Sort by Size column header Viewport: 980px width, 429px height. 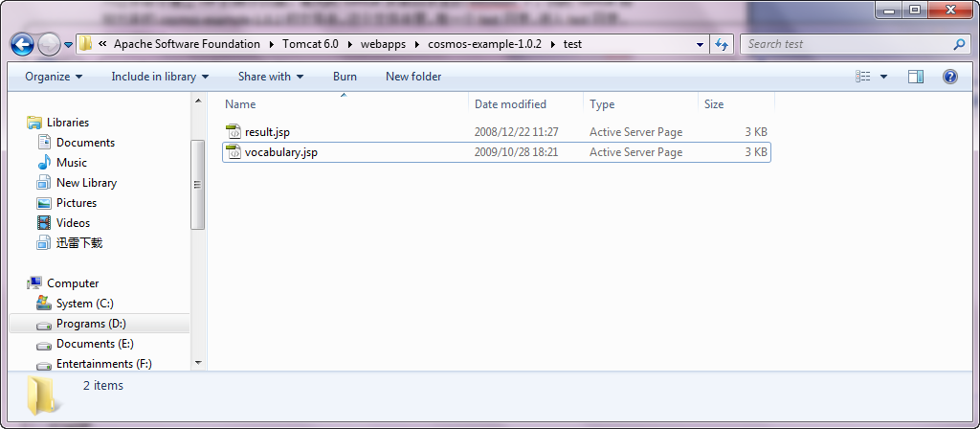(736, 104)
